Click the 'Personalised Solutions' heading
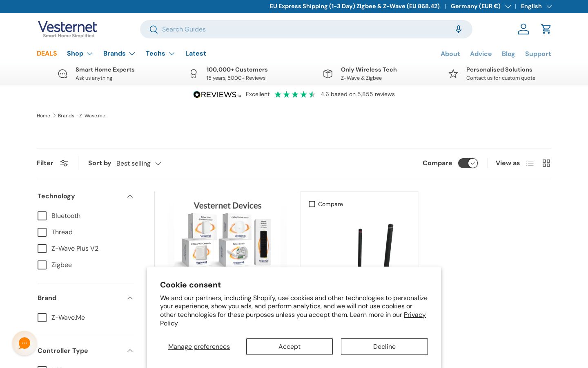Image resolution: width=588 pixels, height=368 pixels. click(499, 70)
